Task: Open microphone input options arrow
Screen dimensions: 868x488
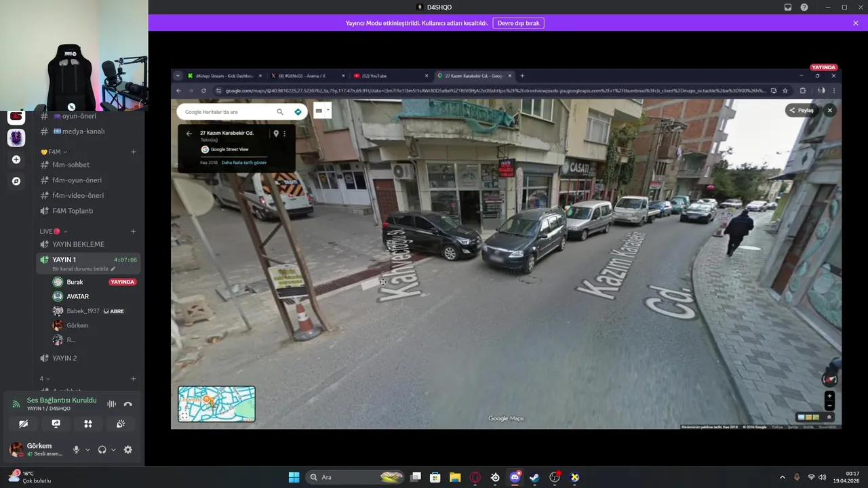Action: coord(87,449)
